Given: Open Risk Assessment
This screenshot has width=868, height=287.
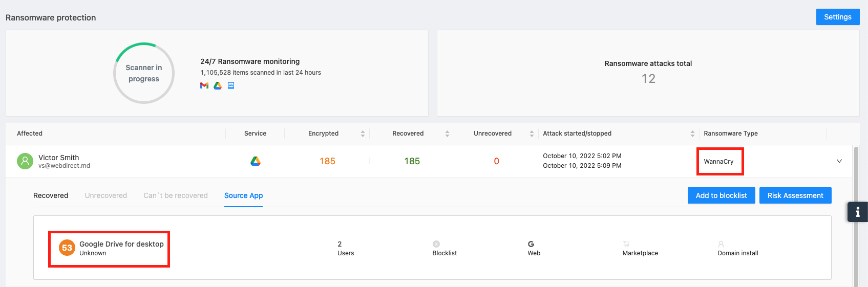Looking at the screenshot, I should tap(795, 195).
